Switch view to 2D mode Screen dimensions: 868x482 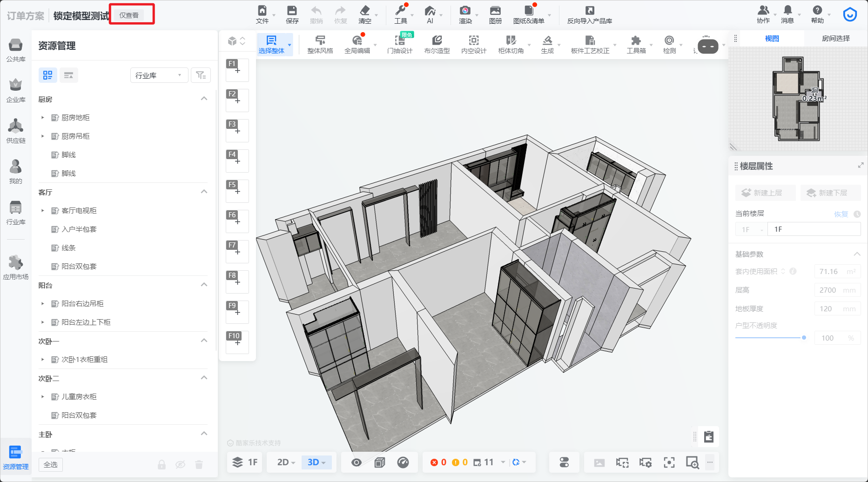click(283, 462)
